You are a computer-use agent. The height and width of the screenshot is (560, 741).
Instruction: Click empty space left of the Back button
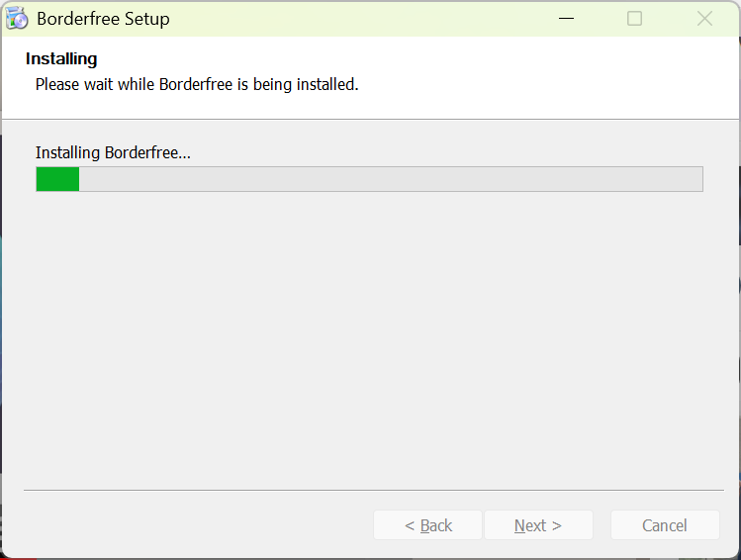click(x=198, y=525)
